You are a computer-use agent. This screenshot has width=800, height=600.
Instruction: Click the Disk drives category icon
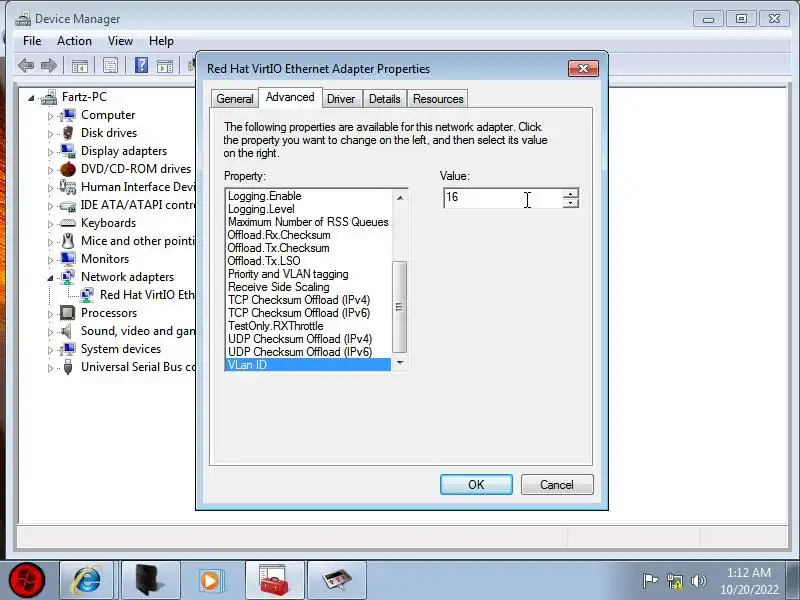click(67, 133)
